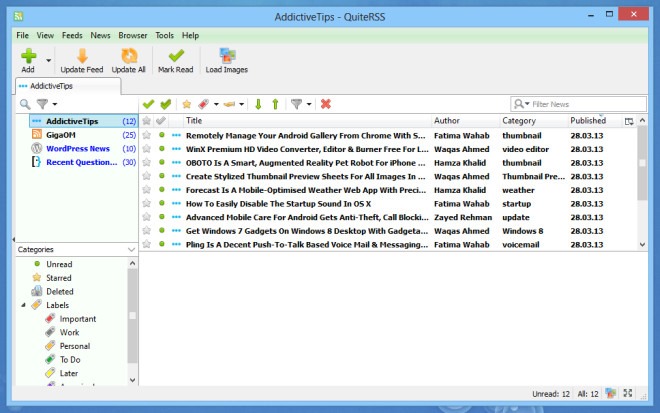Image resolution: width=660 pixels, height=413 pixels.
Task: Sort by Category column header
Action: 534,121
